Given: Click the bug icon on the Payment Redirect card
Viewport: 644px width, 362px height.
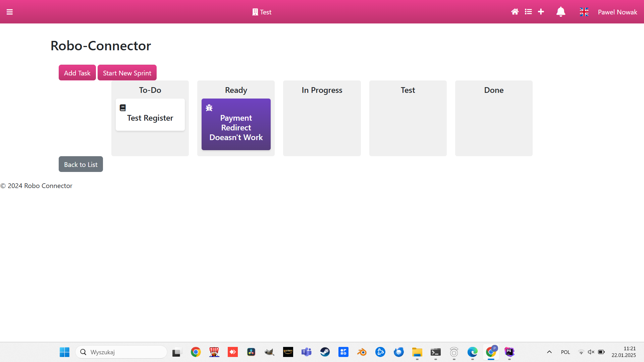Looking at the screenshot, I should (209, 108).
